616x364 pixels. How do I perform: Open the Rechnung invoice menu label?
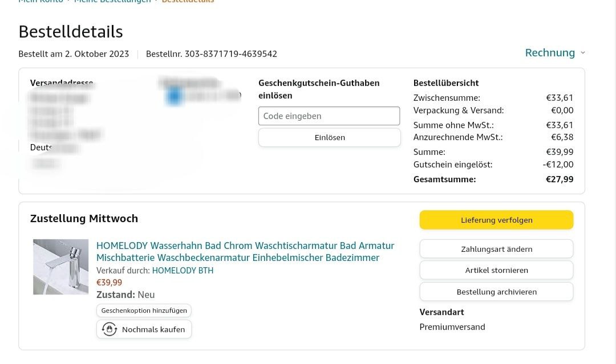pyautogui.click(x=549, y=53)
